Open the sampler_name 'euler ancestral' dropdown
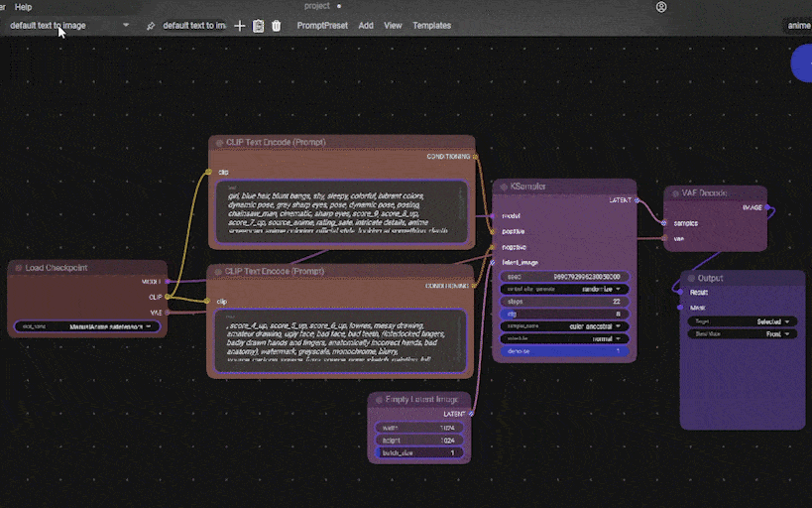Image resolution: width=812 pixels, height=508 pixels. pos(564,326)
